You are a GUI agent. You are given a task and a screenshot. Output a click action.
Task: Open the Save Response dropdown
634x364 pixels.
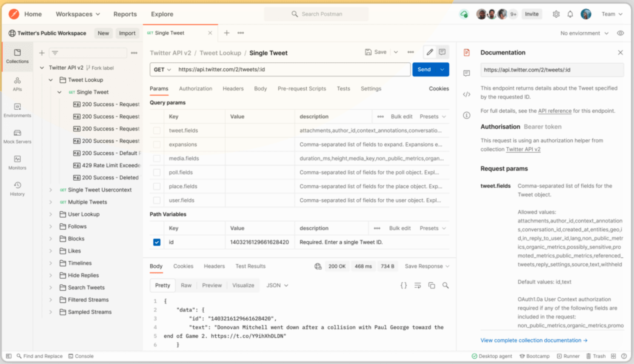pyautogui.click(x=427, y=266)
